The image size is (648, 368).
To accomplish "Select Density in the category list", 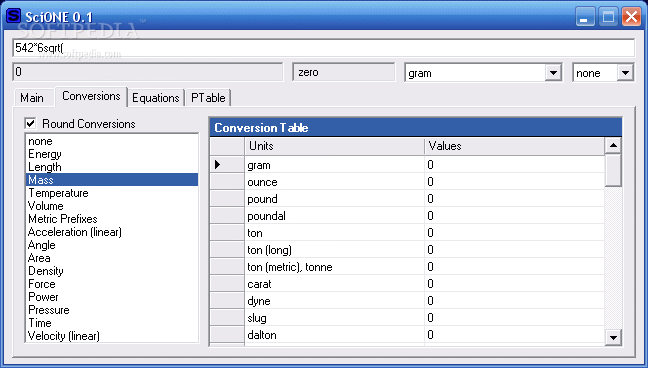I will [112, 271].
